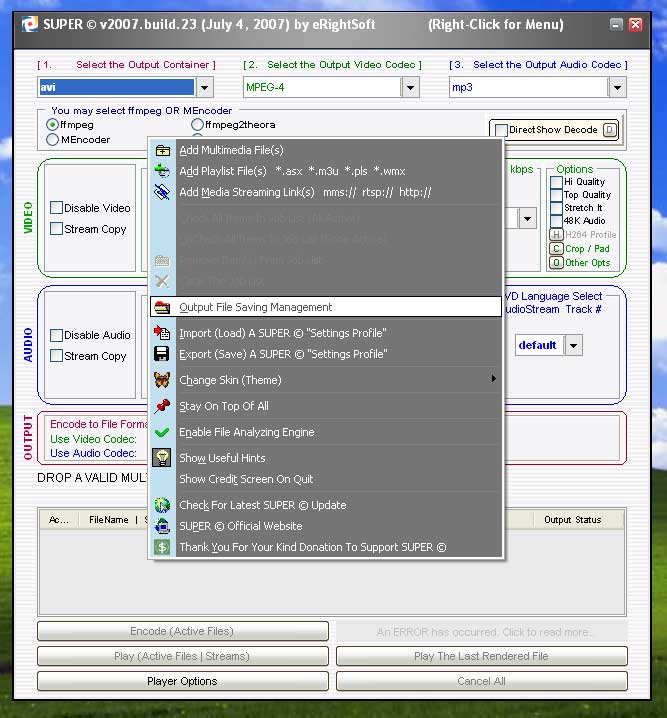Check the audio Stream Copy checkbox
667x718 pixels.
point(56,356)
